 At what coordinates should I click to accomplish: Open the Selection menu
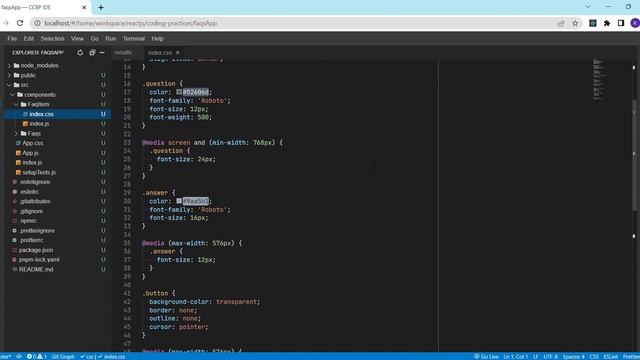(x=52, y=39)
